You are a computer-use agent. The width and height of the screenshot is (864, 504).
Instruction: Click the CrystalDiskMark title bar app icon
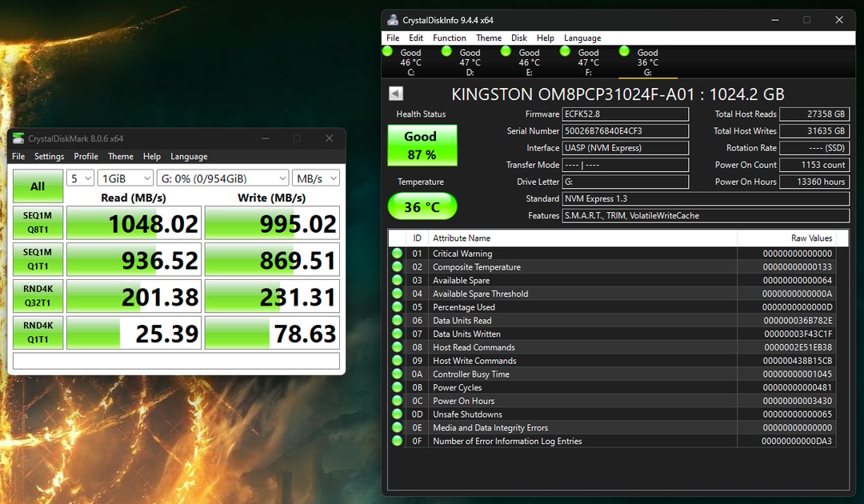[18, 138]
